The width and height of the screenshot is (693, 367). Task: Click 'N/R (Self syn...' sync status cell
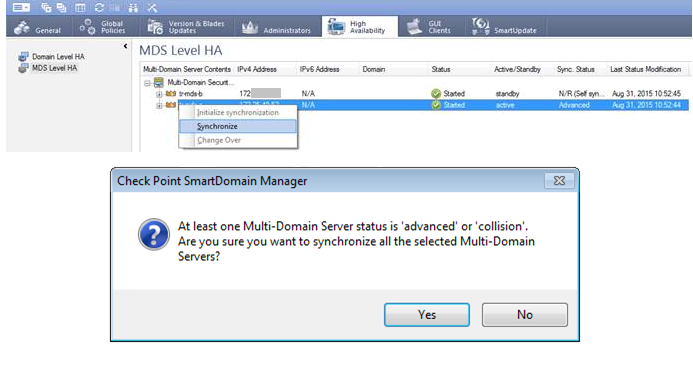[581, 94]
